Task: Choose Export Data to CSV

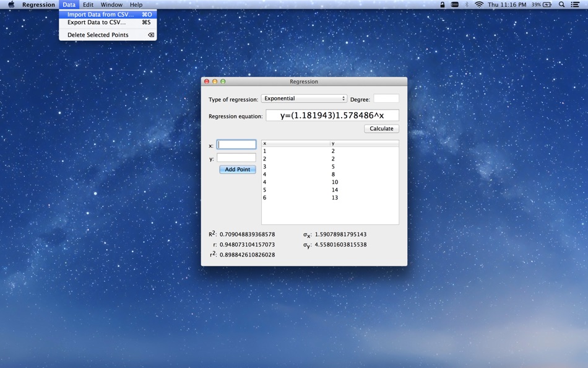Action: [108, 22]
